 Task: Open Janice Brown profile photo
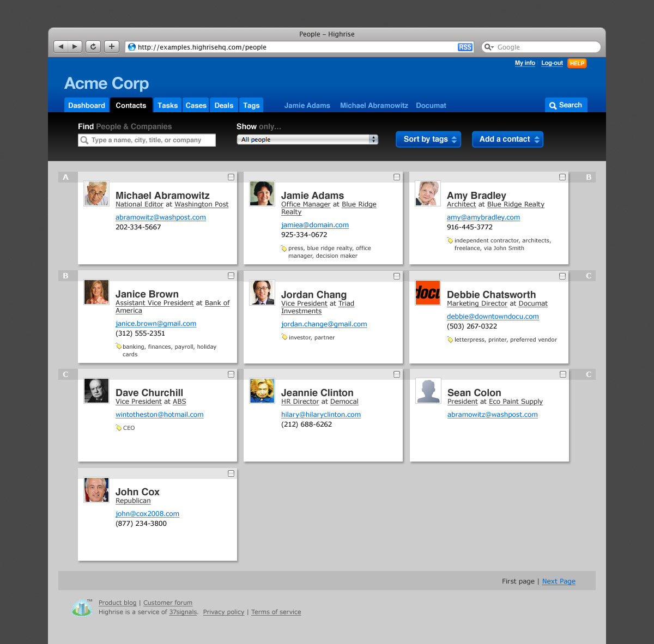(96, 292)
